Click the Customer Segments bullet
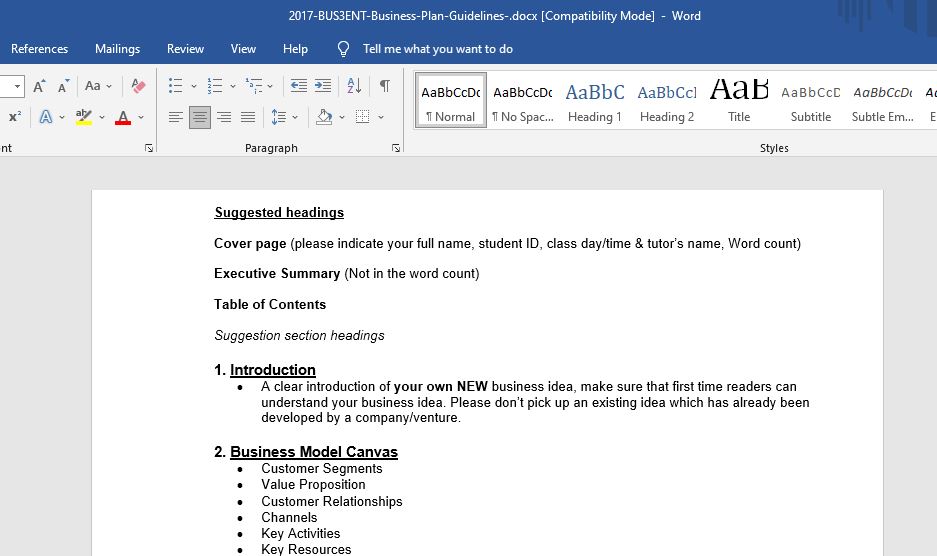 (321, 469)
